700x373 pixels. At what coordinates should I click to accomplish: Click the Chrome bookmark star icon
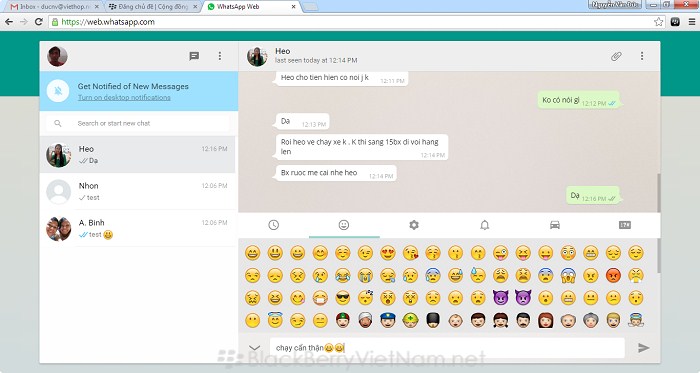pyautogui.click(x=658, y=22)
